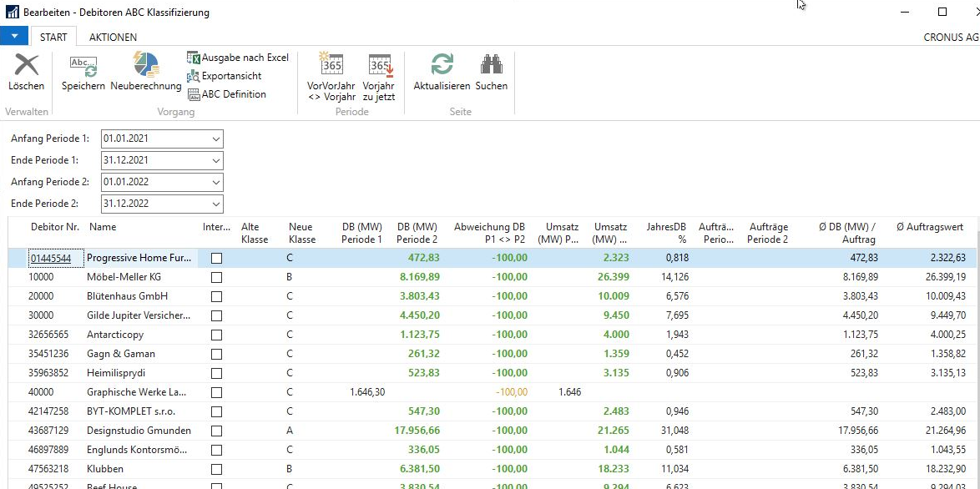This screenshot has height=489, width=980.
Task: Expand Anfang Periode 1 date dropdown
Action: click(216, 139)
